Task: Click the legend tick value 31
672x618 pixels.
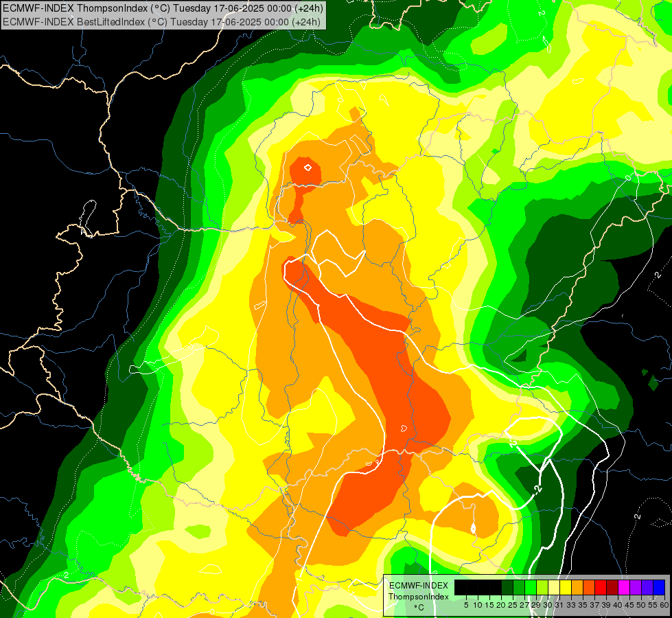Action: (x=559, y=605)
